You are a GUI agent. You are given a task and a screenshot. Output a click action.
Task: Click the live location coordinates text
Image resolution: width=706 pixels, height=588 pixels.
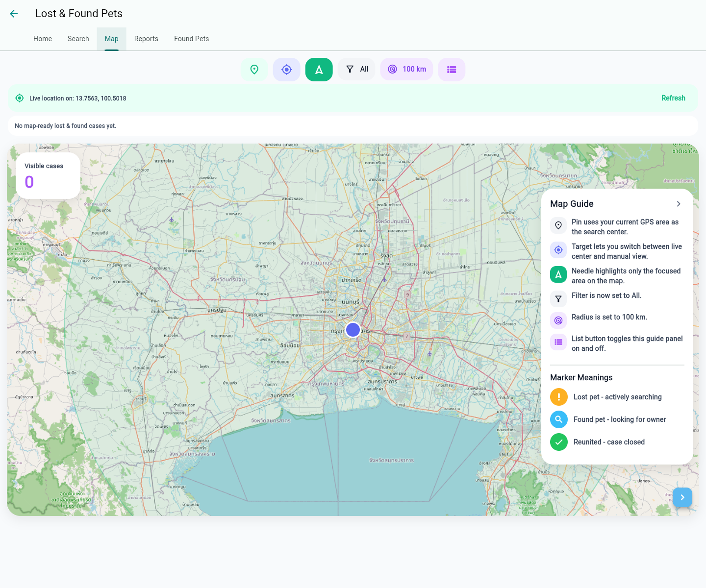[78, 98]
